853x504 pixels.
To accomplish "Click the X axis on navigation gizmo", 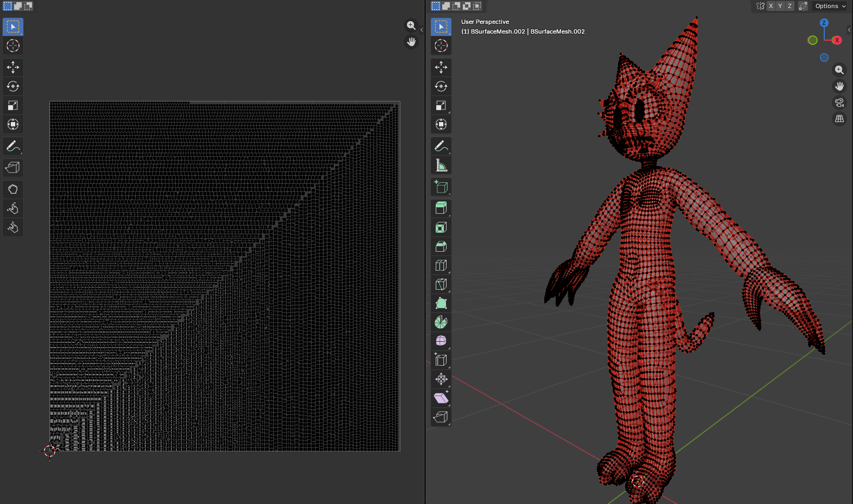I will click(837, 40).
